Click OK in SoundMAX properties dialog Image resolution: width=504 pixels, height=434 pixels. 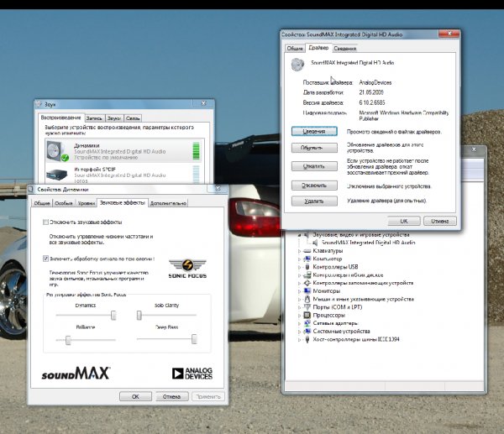tap(404, 221)
